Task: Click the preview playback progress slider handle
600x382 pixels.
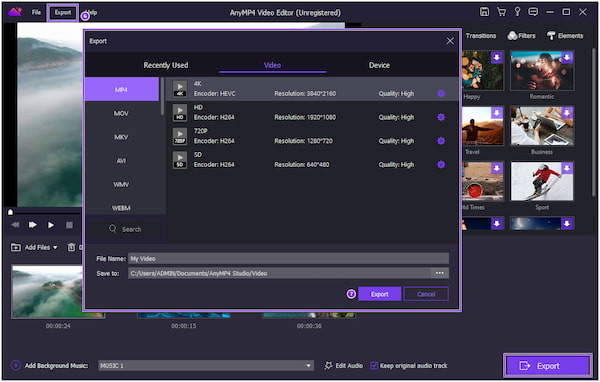Action: coord(10,212)
